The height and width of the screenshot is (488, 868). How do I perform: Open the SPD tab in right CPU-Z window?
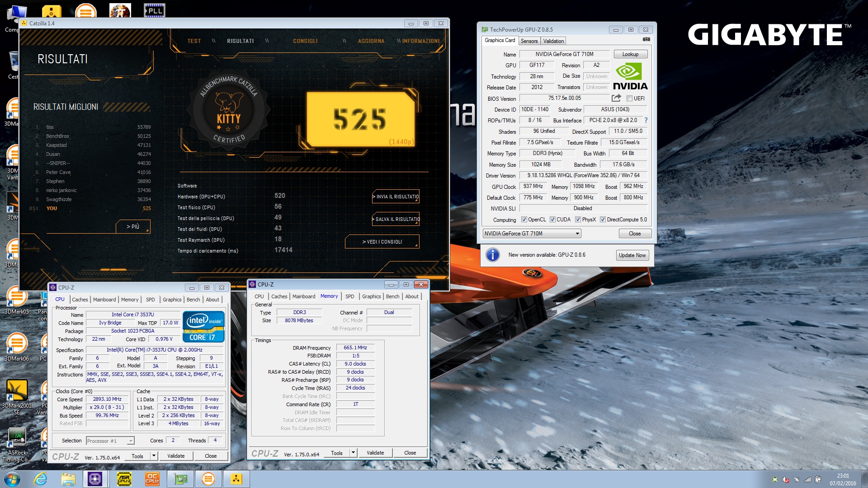[x=349, y=296]
